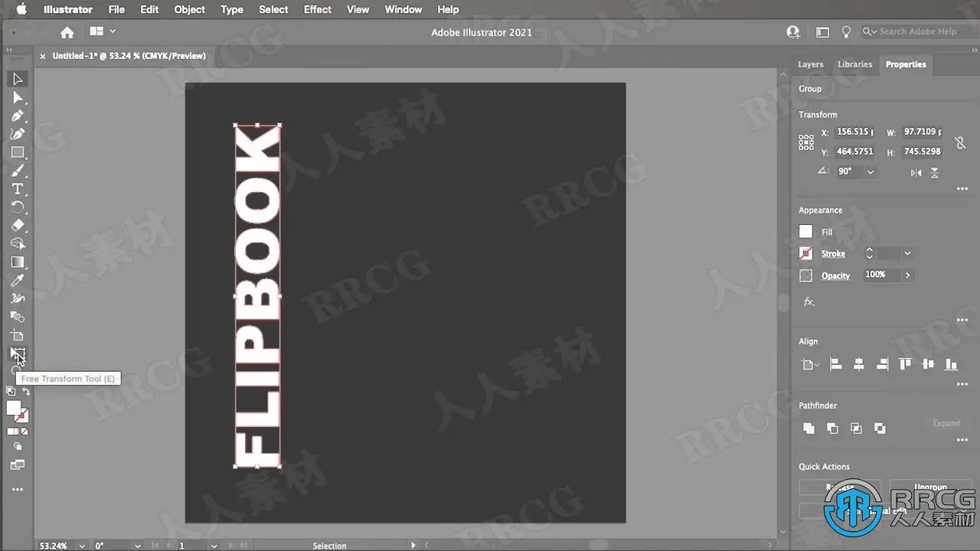
Task: Open the Effect menu
Action: point(318,9)
